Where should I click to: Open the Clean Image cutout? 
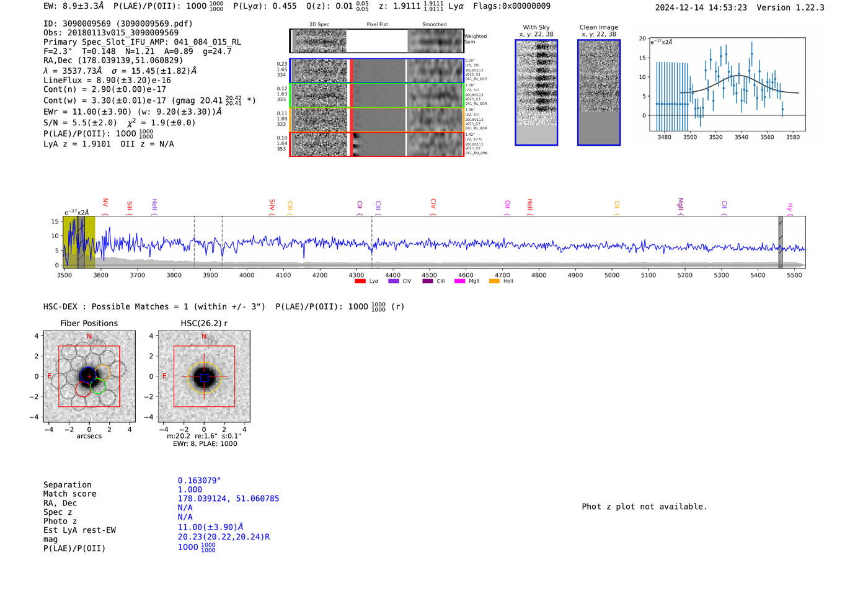tap(599, 92)
